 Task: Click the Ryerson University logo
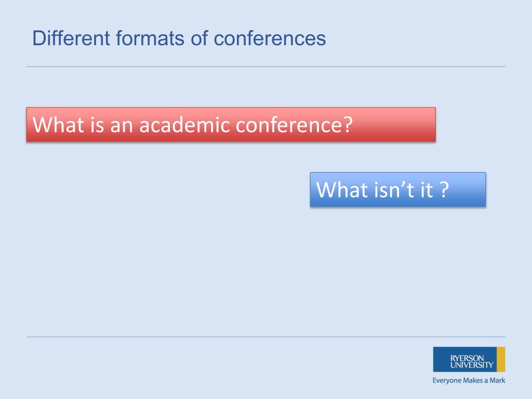(x=469, y=360)
